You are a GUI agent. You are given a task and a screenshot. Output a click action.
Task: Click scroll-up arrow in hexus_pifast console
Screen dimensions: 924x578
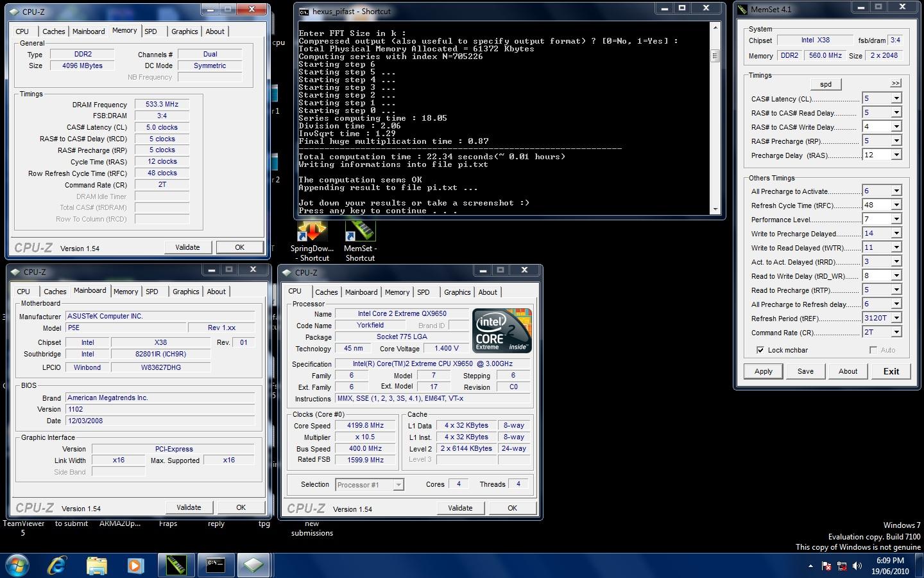(715, 27)
